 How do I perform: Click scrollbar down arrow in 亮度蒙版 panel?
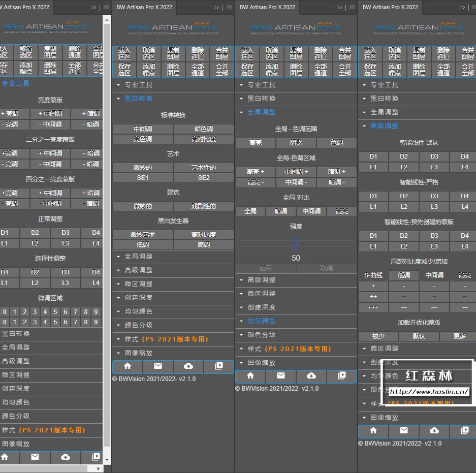[107, 459]
